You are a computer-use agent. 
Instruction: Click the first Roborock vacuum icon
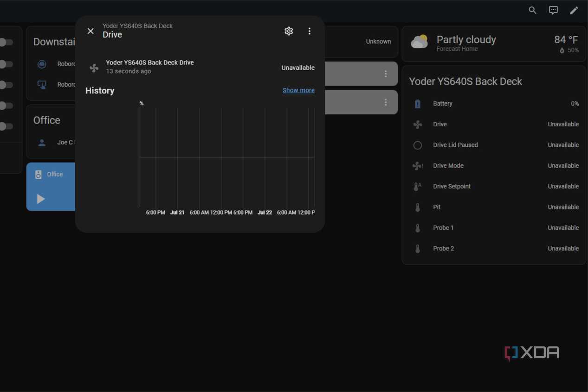[x=42, y=64]
